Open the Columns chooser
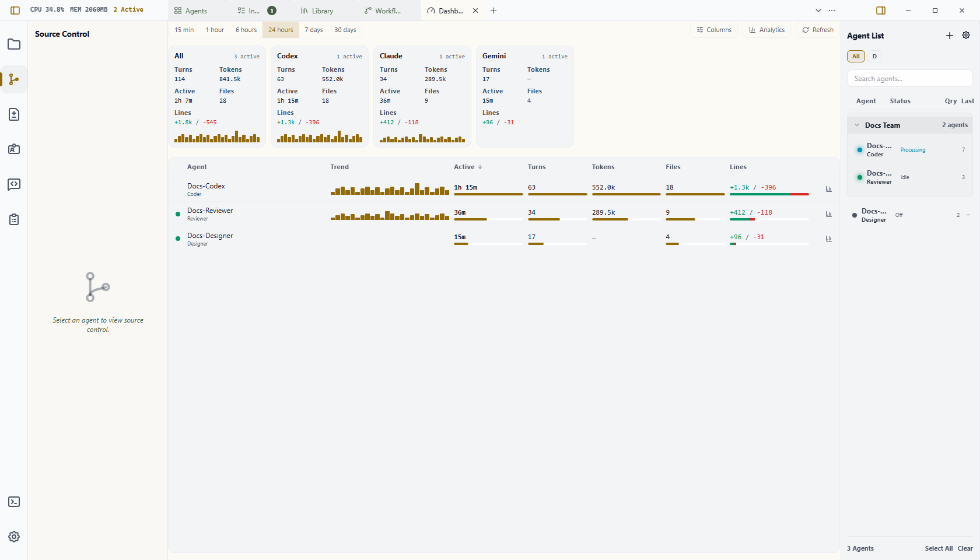Viewport: 980px width, 560px height. pos(714,30)
